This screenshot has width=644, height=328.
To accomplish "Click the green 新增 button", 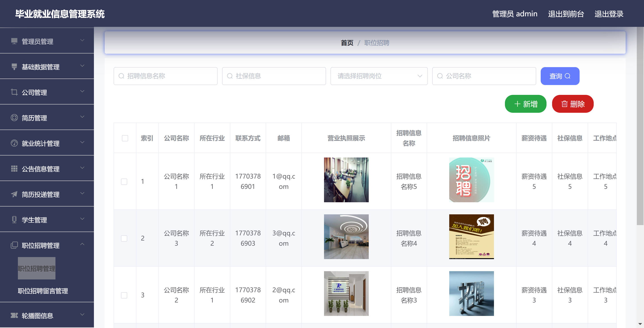I will tap(525, 104).
